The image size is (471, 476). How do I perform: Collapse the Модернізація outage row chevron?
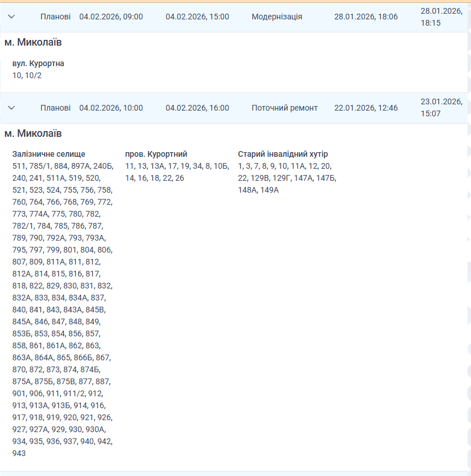[11, 17]
